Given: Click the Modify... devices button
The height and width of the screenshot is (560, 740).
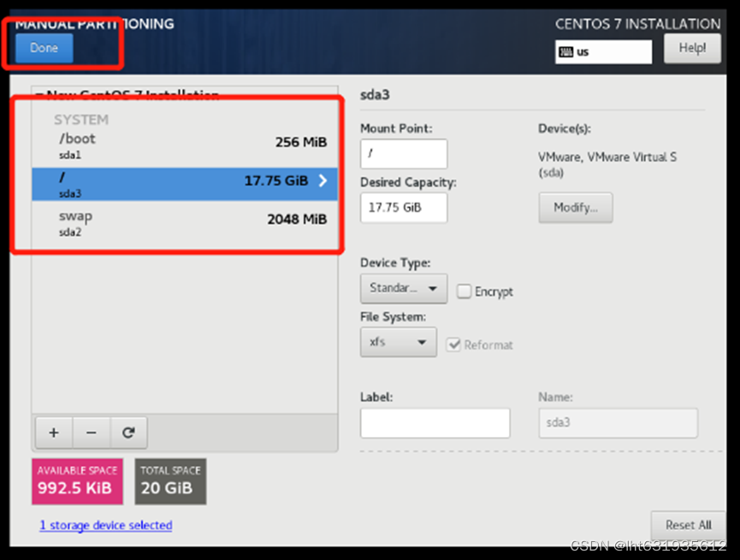Looking at the screenshot, I should click(x=575, y=208).
